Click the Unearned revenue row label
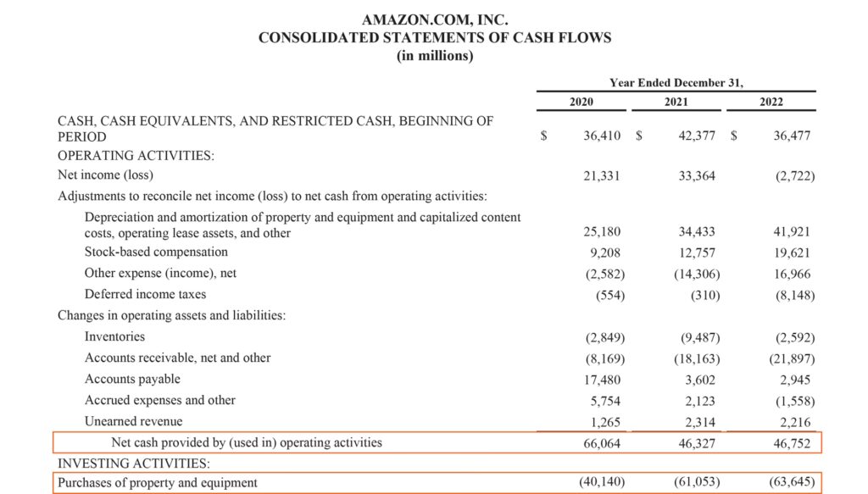The image size is (868, 494). click(x=133, y=421)
